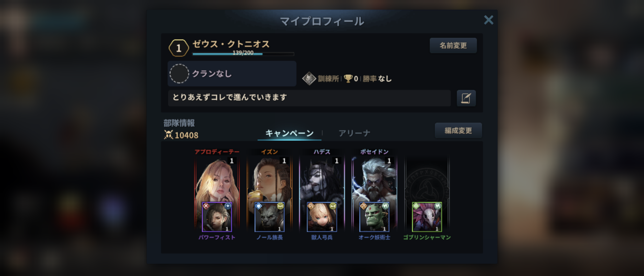Screen dimensions: 644x276
Task: Click the empty clan emblem circle
Action: click(x=179, y=74)
